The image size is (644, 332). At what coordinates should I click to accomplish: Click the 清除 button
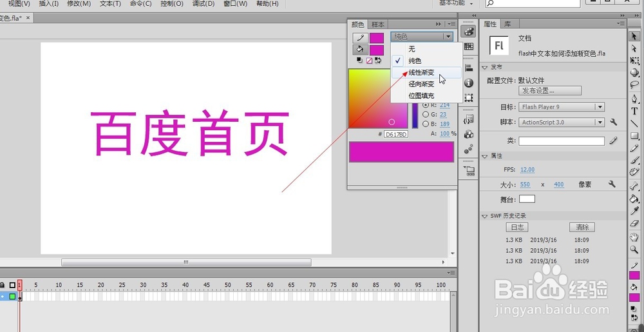pyautogui.click(x=582, y=227)
